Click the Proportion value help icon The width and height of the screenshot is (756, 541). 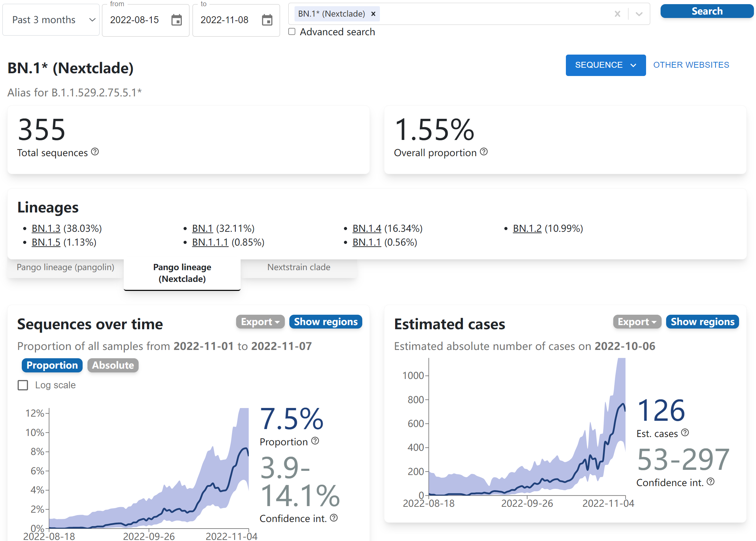(315, 441)
